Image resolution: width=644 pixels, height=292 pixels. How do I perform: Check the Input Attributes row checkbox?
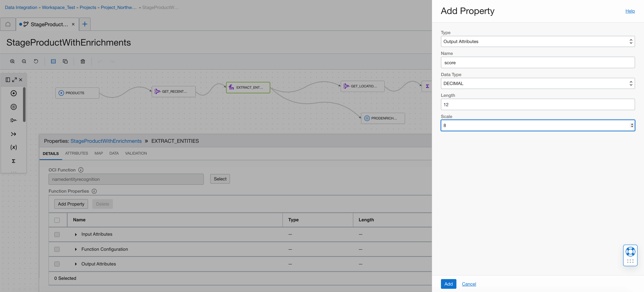[57, 235]
